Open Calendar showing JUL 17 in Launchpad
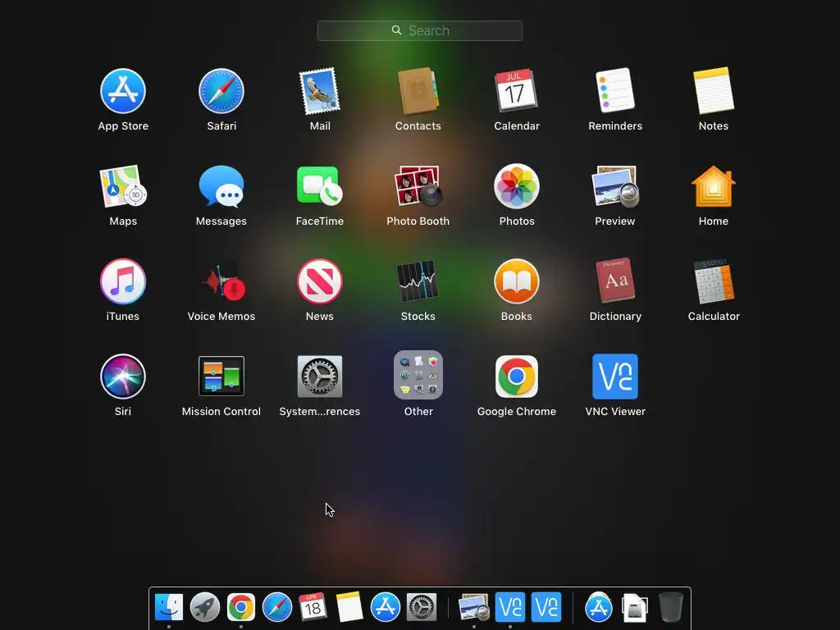This screenshot has width=840, height=630. tap(516, 90)
